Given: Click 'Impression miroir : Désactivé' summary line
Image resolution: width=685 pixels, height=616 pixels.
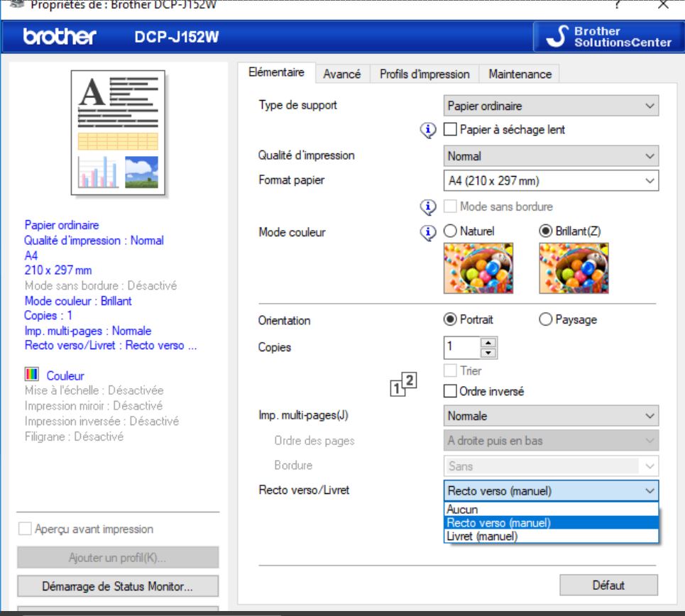Looking at the screenshot, I should 94,406.
